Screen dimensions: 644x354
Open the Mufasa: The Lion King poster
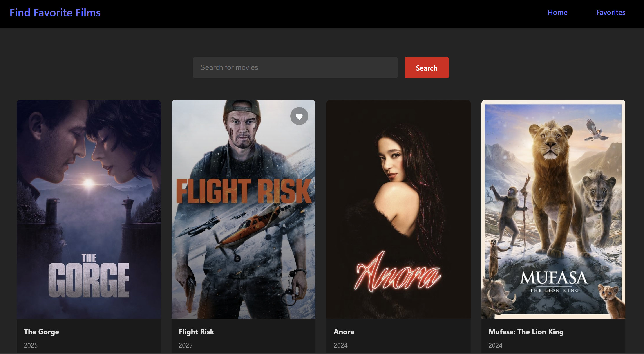point(553,209)
